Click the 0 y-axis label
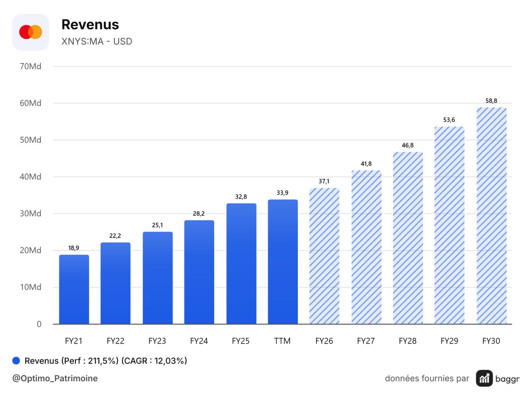This screenshot has width=532, height=399. coord(39,324)
